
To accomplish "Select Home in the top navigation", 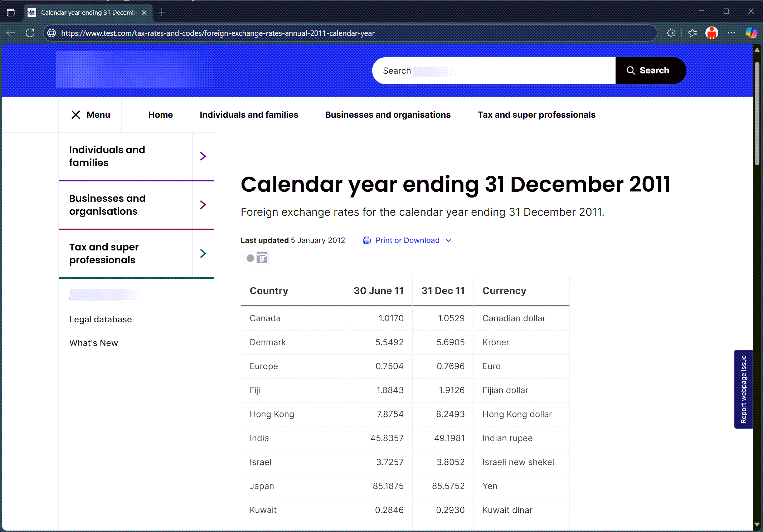I will pyautogui.click(x=160, y=115).
